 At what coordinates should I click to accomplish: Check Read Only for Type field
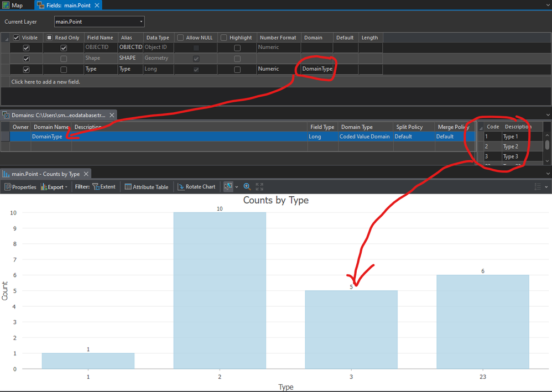[64, 70]
